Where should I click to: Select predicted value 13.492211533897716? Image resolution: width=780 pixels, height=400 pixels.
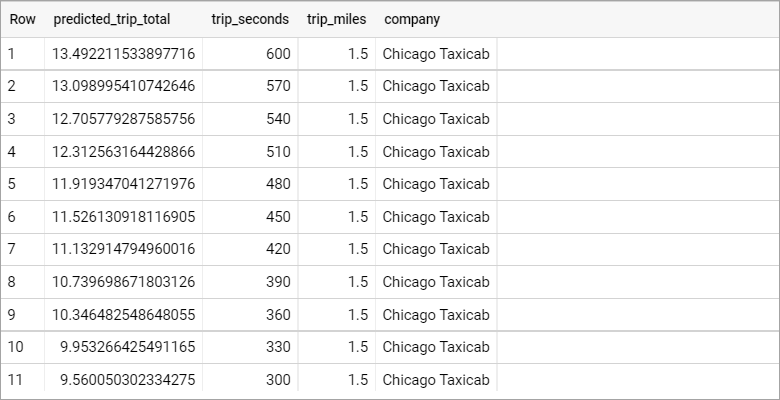tap(123, 54)
